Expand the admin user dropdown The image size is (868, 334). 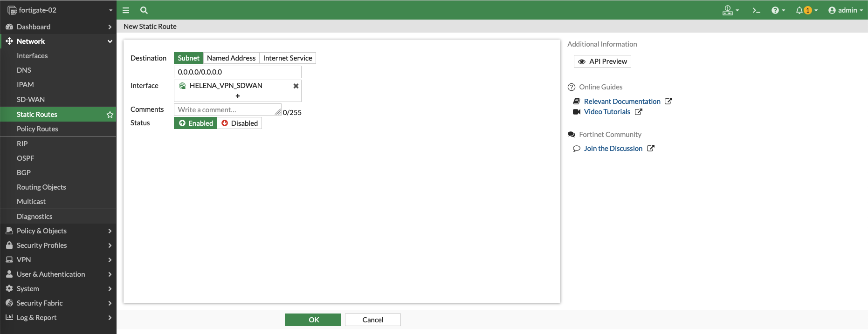click(x=845, y=10)
